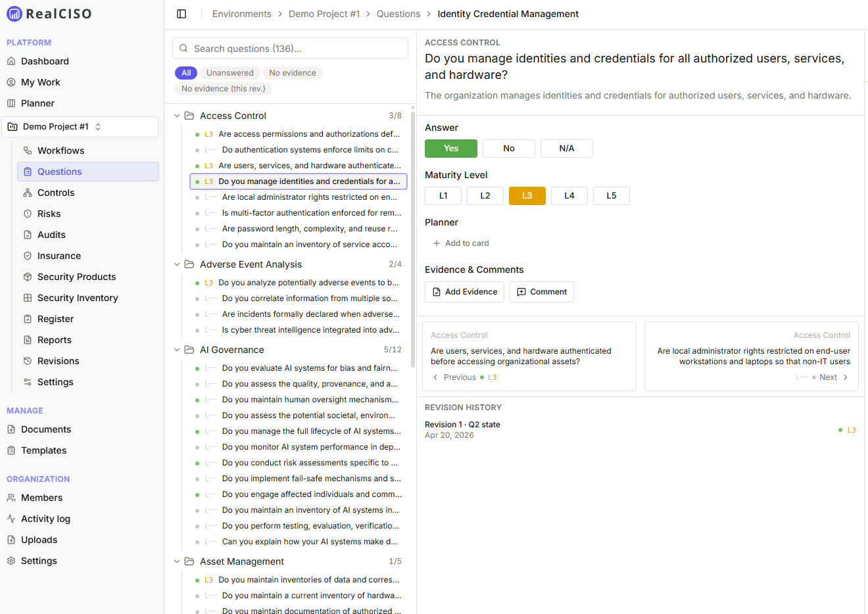Click the Audits document icon
Screen dimensions: 868x614
pos(28,235)
